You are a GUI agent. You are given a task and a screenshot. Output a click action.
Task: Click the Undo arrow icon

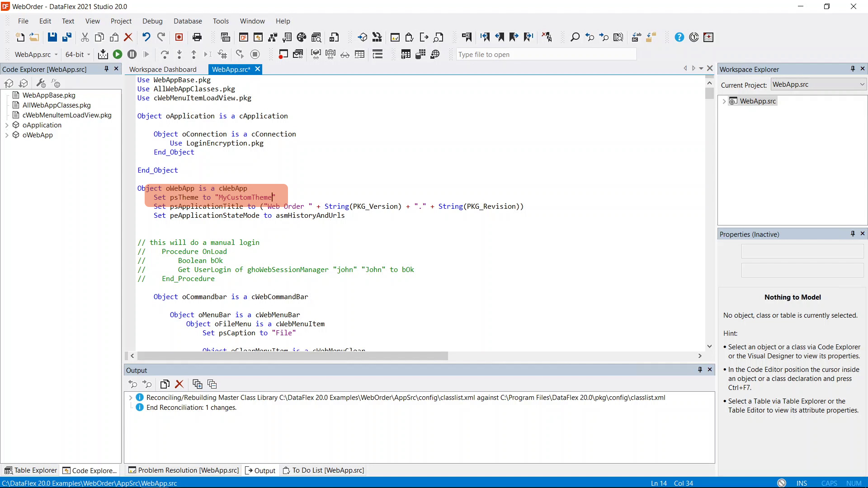pos(146,37)
